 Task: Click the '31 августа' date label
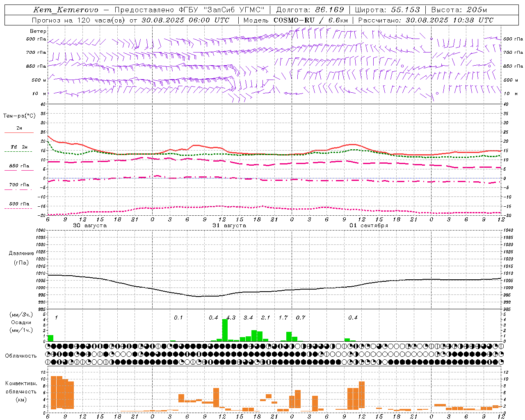pos(229,226)
